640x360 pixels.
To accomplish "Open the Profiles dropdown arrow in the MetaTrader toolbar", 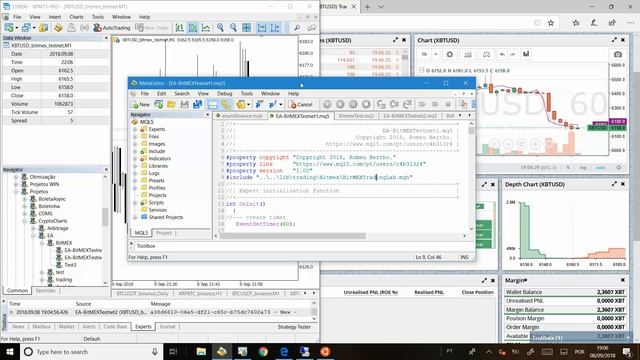I will (34, 28).
